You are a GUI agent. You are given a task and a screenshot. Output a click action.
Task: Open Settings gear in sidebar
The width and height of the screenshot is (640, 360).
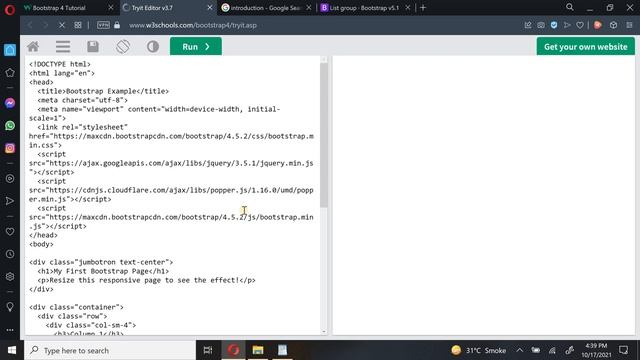point(10,276)
